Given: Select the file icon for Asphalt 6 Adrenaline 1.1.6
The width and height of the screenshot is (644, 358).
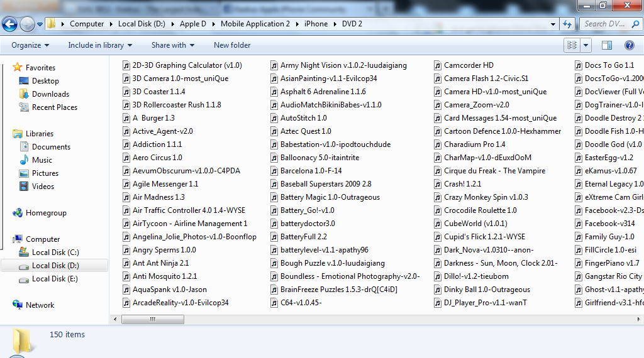Looking at the screenshot, I should point(274,92).
